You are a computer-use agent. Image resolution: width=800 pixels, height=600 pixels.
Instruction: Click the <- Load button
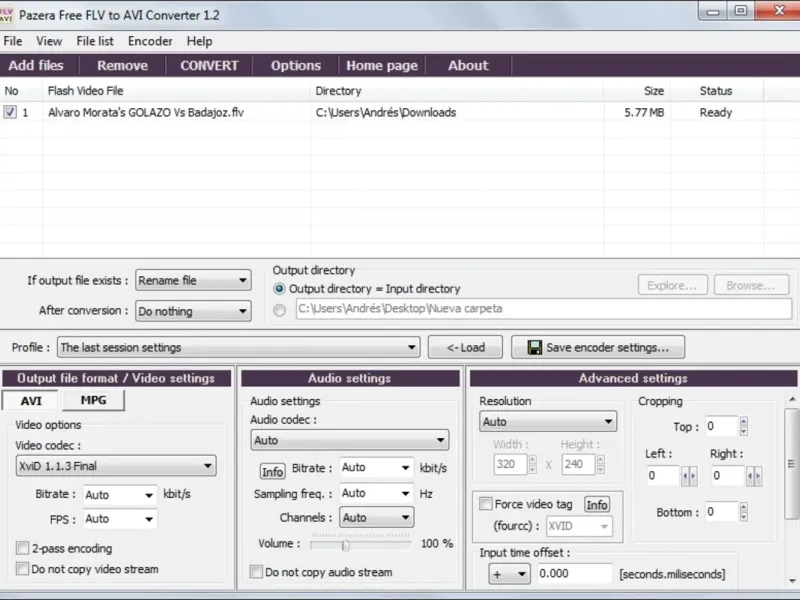tap(465, 347)
